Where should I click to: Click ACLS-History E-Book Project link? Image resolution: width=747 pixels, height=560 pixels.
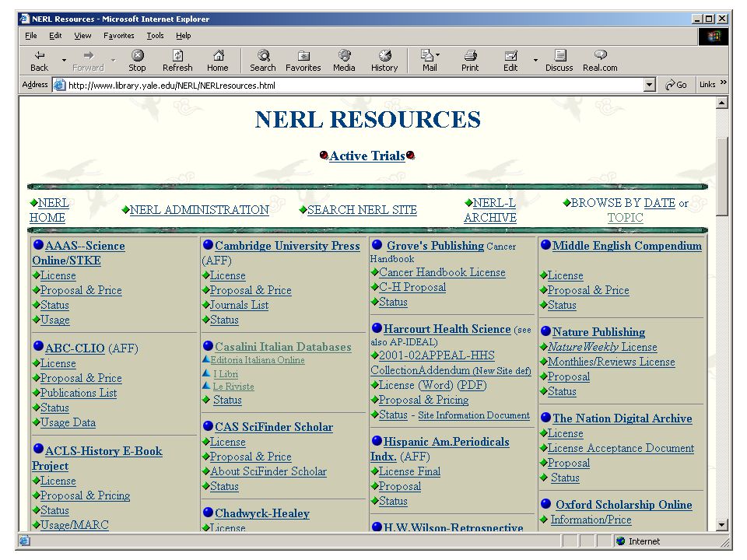(98, 458)
